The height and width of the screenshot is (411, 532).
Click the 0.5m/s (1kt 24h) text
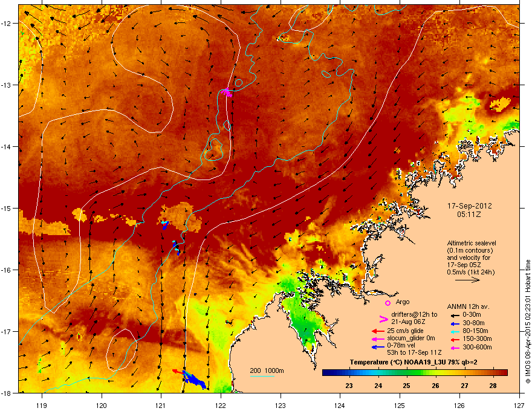click(x=470, y=272)
